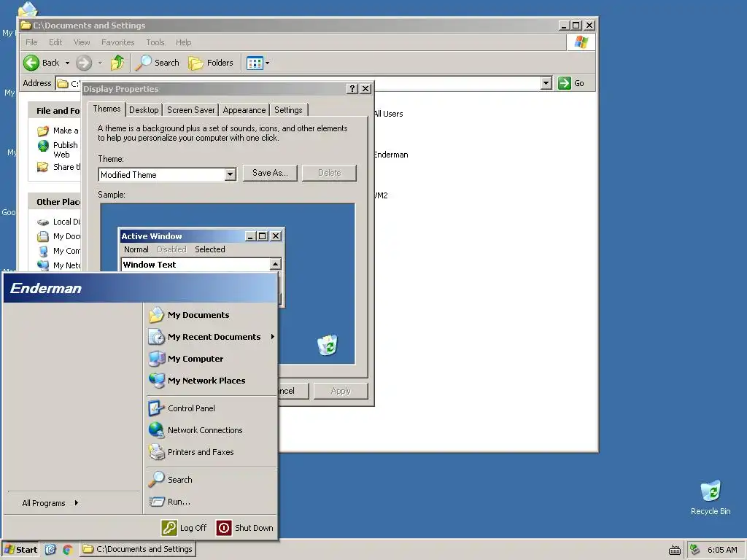Select the All Users folder

388,114
